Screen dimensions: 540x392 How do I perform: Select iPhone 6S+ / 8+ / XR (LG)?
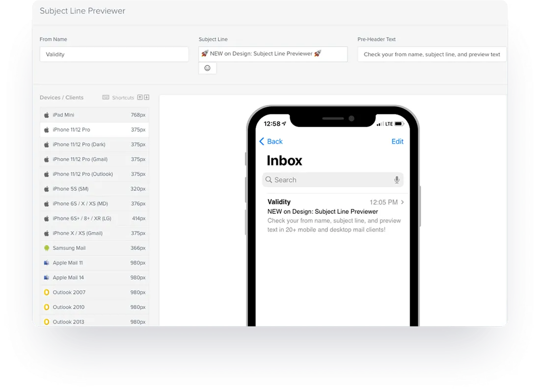(94, 218)
